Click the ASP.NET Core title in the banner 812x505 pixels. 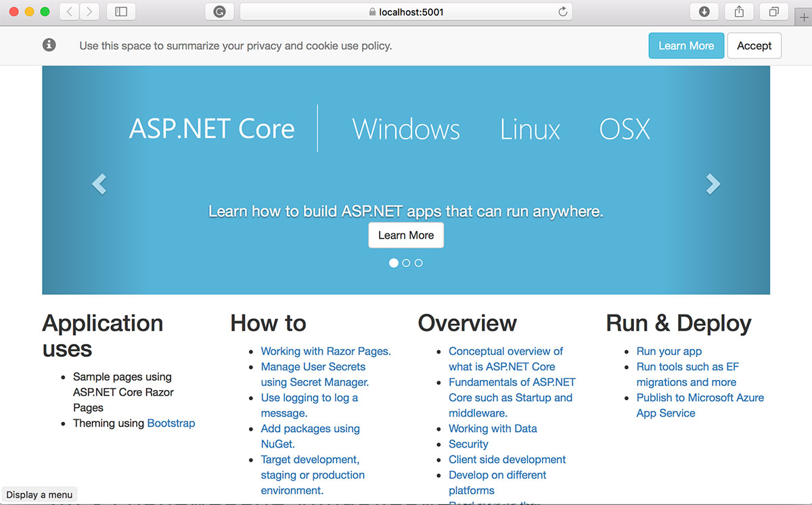(212, 128)
